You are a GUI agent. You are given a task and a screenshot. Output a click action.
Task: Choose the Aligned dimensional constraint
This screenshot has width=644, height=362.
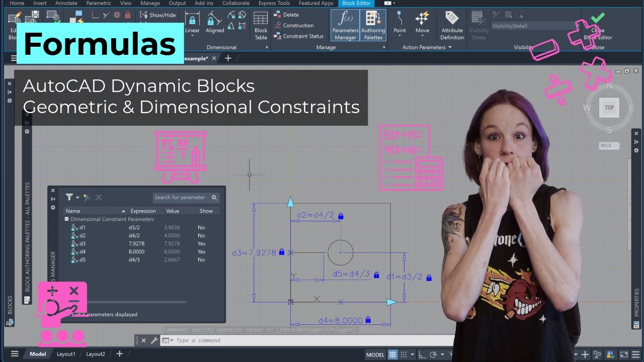[215, 23]
